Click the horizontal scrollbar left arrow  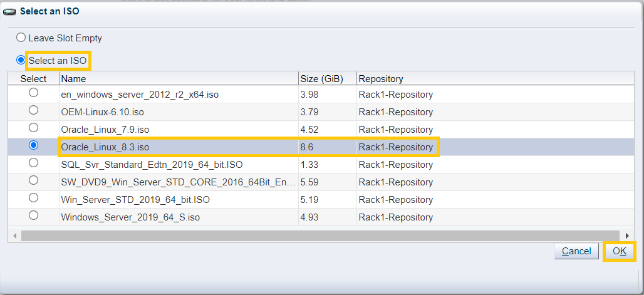pyautogui.click(x=15, y=236)
